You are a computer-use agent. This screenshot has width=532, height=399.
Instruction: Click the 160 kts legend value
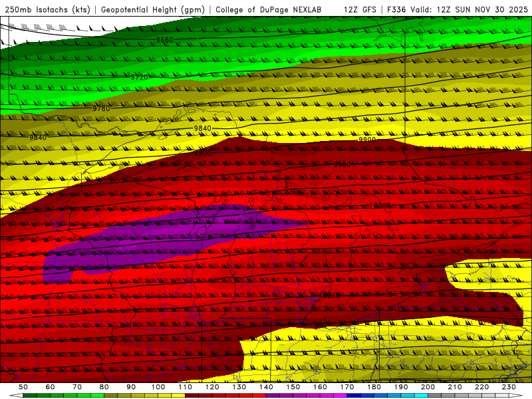coord(320,387)
